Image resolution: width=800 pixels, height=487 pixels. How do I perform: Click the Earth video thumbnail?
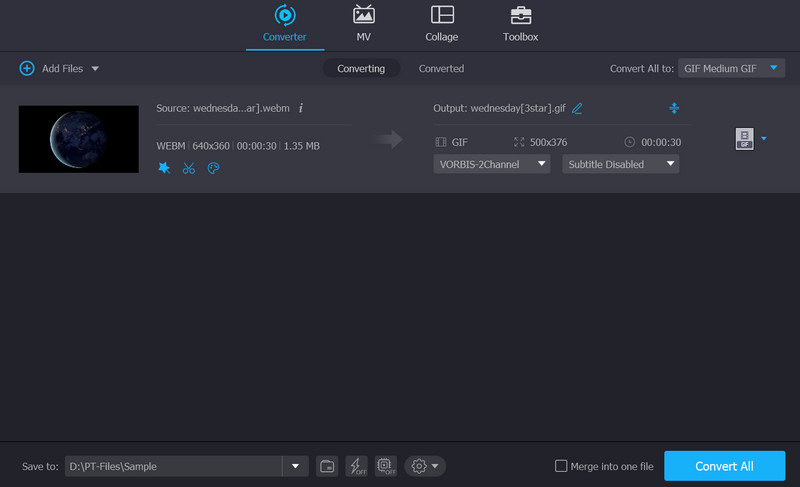pyautogui.click(x=79, y=139)
